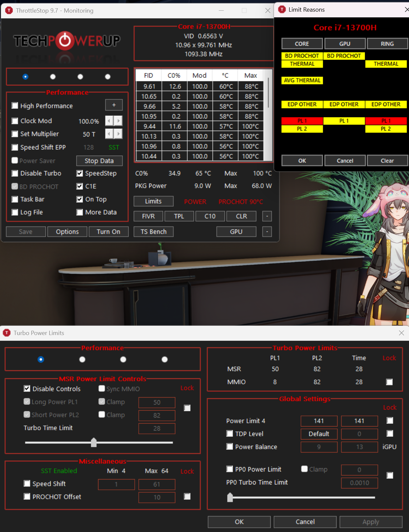Click the Power Limit 4 first value field
The image size is (409, 532).
[319, 421]
